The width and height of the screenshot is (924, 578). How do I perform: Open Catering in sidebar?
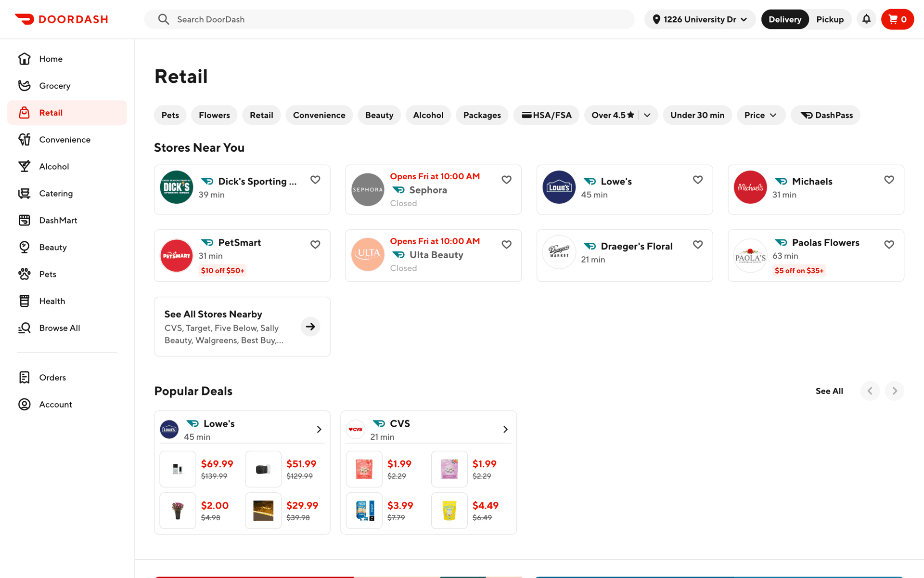(67, 194)
